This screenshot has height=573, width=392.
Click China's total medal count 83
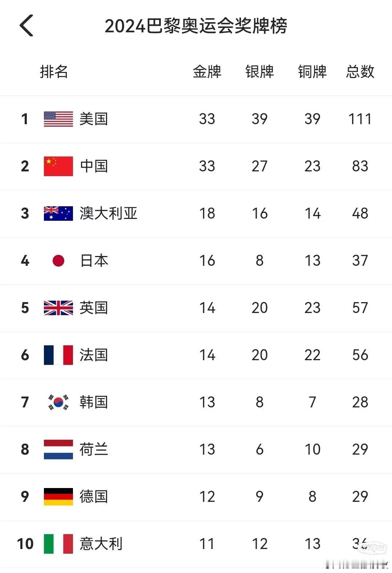coord(360,166)
